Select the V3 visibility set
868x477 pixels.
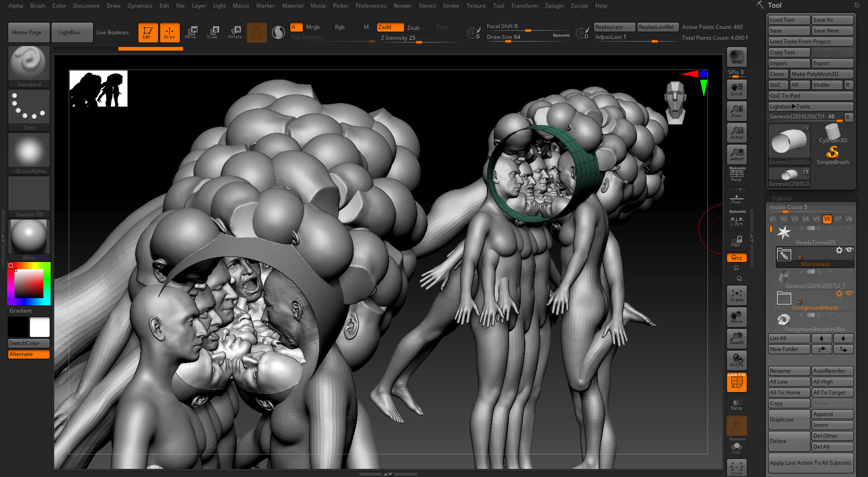click(794, 219)
